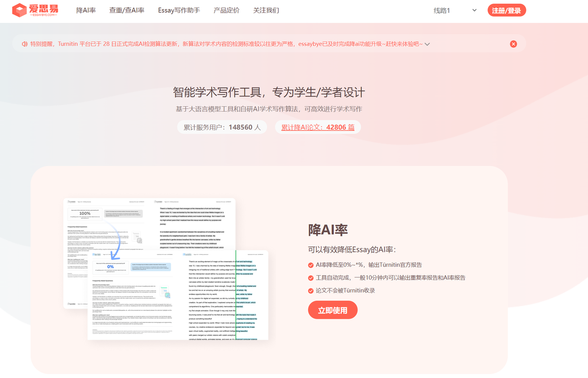Click the 智能学术写作工具 headline text

[269, 92]
